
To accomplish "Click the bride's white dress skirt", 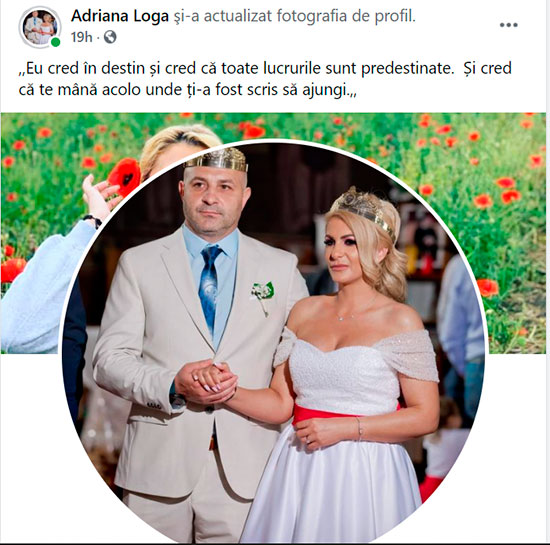I will click(337, 484).
